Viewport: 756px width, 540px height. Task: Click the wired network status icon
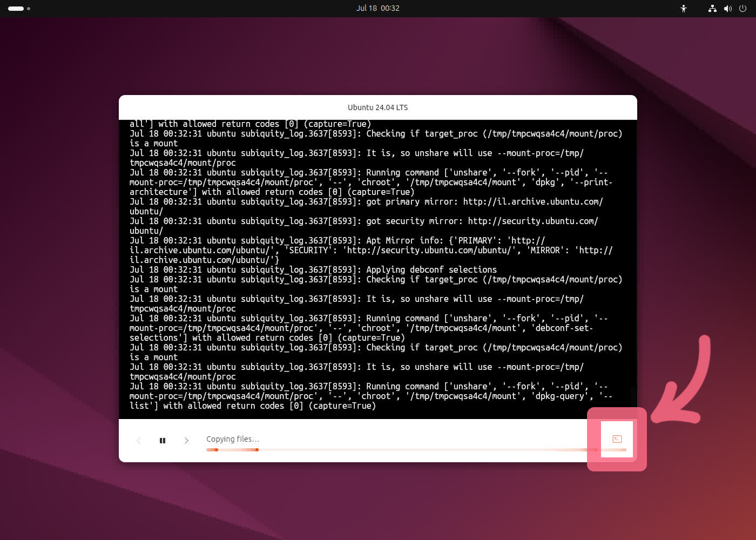tap(712, 9)
